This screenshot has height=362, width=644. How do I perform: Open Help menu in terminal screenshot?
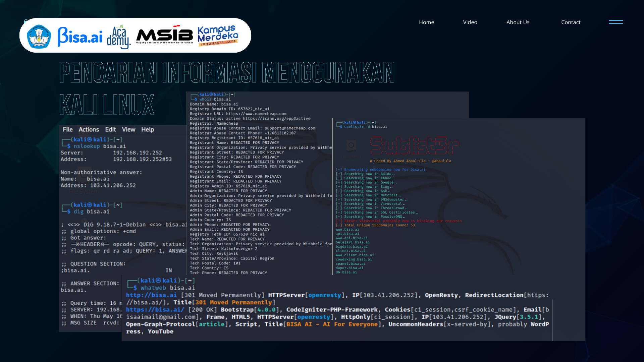point(148,129)
